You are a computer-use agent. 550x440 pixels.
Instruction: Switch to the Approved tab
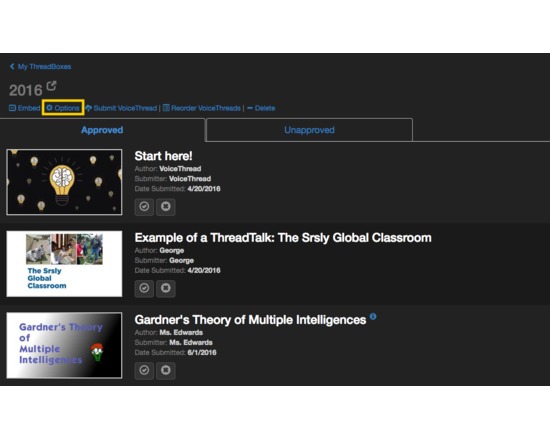(102, 130)
